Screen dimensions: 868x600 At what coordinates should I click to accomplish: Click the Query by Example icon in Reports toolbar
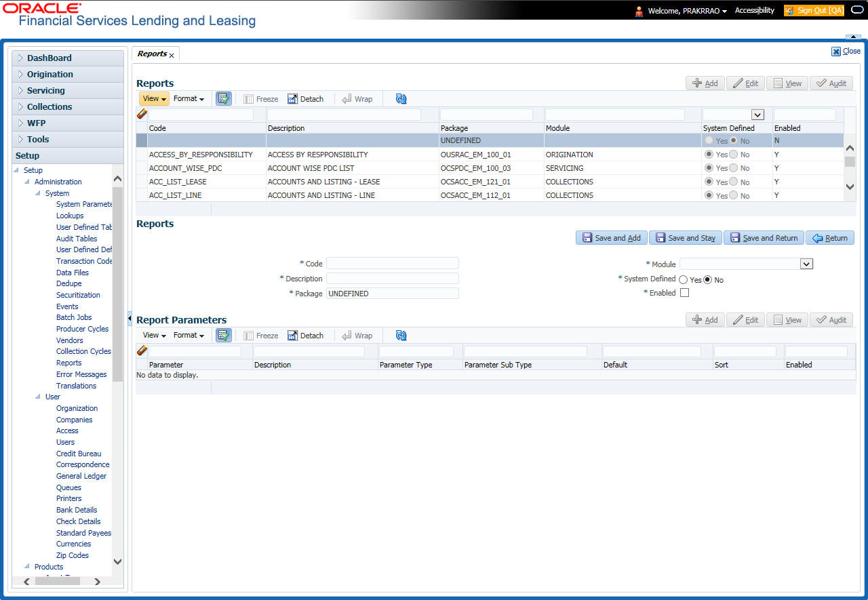(224, 99)
